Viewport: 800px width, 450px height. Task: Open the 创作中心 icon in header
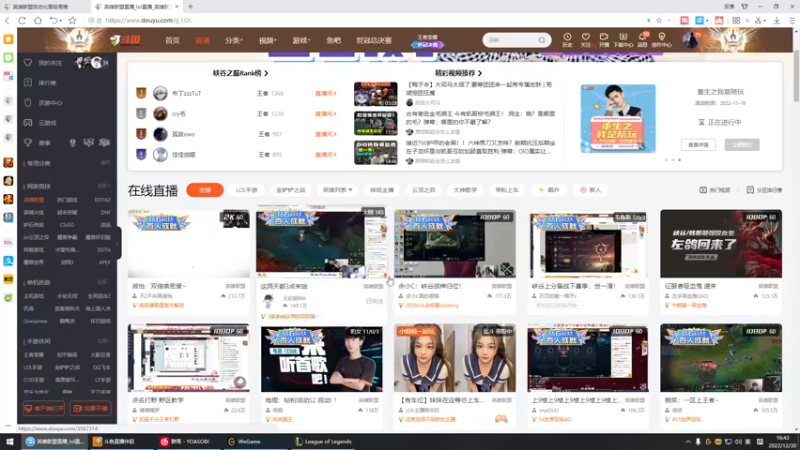661,37
